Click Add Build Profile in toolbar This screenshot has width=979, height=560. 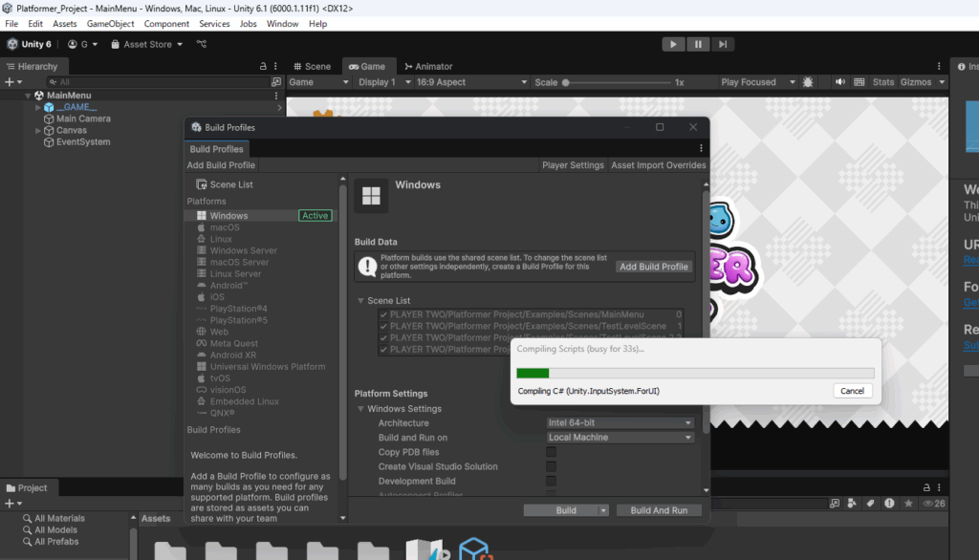pyautogui.click(x=221, y=165)
